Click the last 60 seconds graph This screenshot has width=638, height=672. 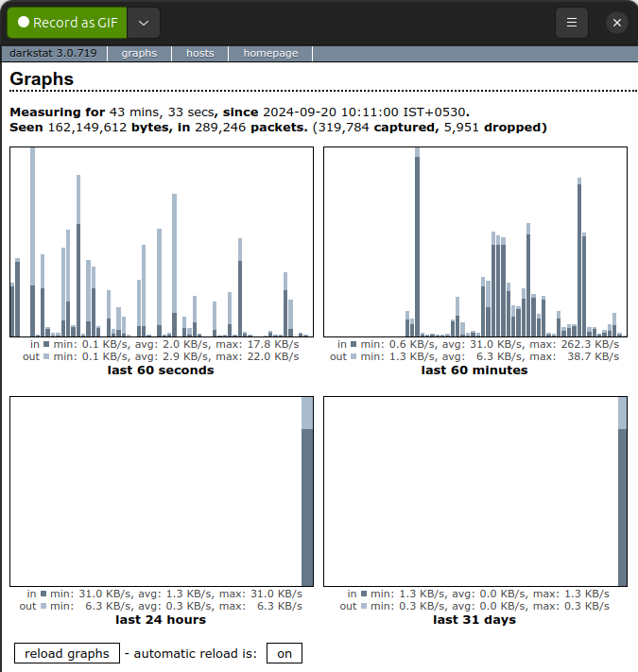161,242
